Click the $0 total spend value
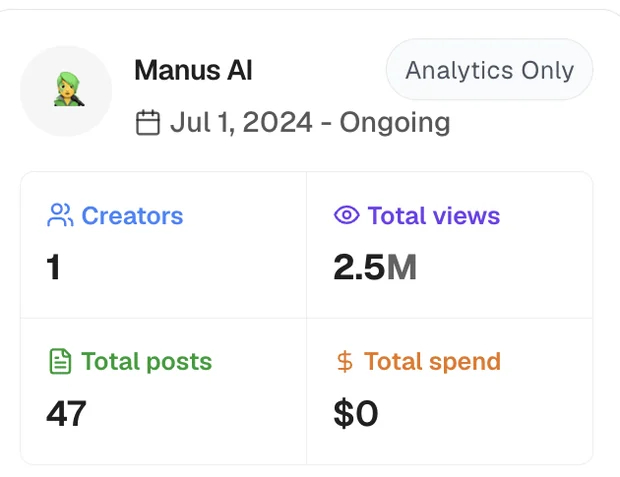The image size is (620, 477). (x=356, y=413)
